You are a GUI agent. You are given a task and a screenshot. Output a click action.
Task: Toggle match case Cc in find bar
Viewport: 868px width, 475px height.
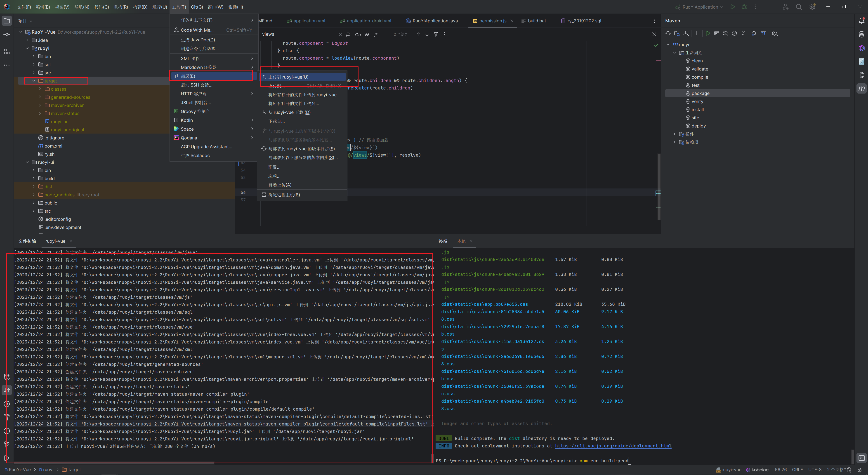tap(358, 34)
